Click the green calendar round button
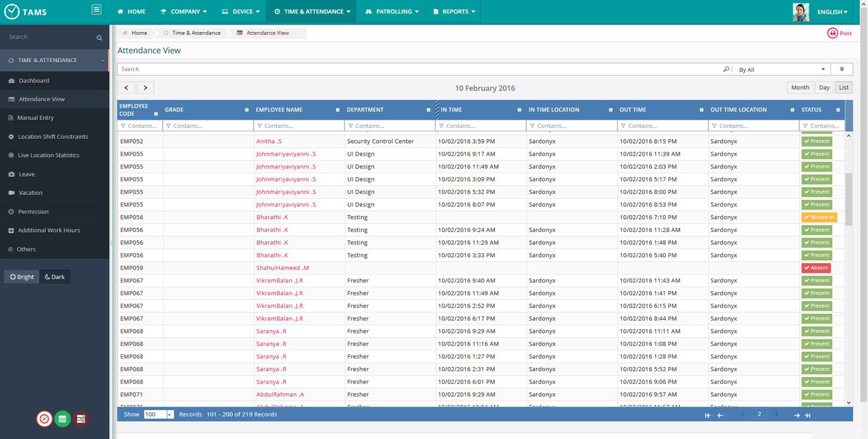Image resolution: width=868 pixels, height=439 pixels. pyautogui.click(x=62, y=419)
